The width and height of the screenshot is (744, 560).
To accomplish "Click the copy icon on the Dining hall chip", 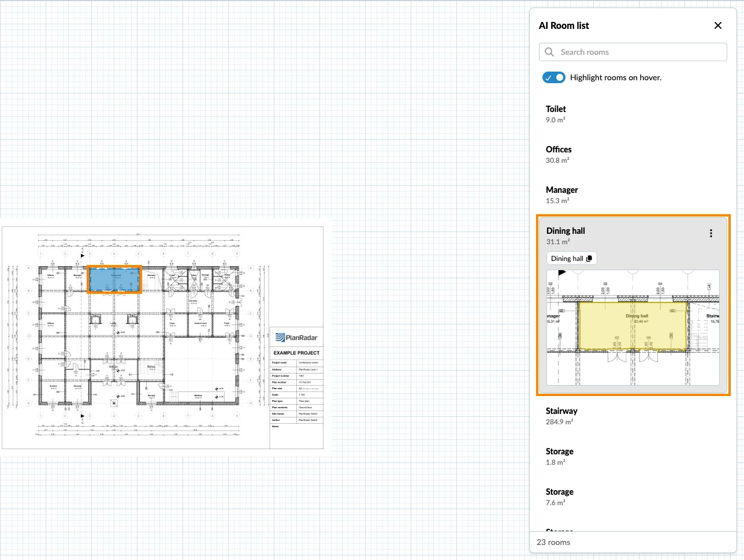I will coord(589,259).
